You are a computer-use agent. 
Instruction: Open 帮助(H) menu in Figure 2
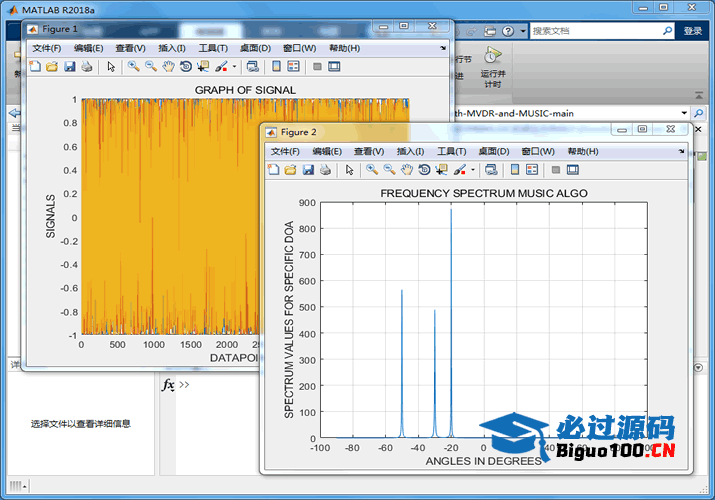(x=582, y=152)
